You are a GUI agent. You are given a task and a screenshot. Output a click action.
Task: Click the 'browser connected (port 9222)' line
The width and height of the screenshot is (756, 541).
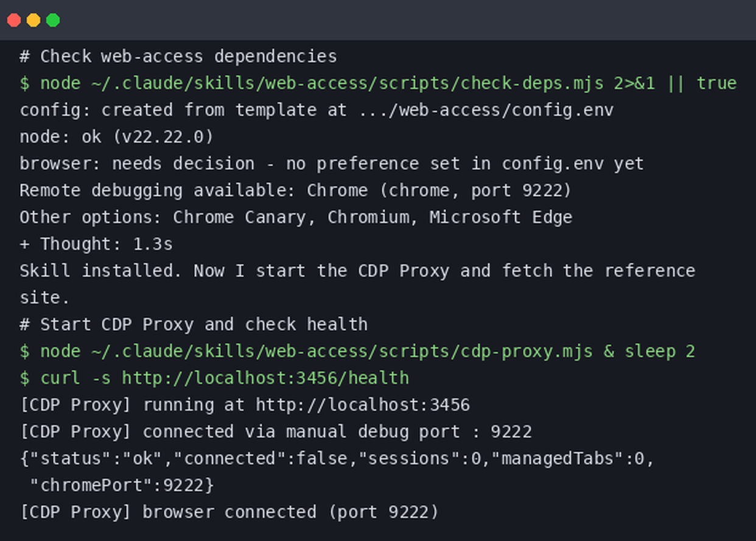point(229,512)
